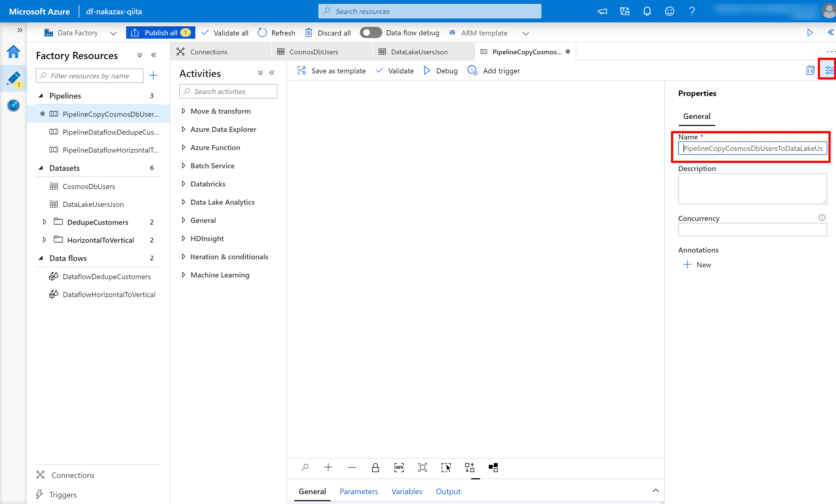The height and width of the screenshot is (504, 836).
Task: Toggle Data flow debug switch
Action: pyautogui.click(x=370, y=32)
